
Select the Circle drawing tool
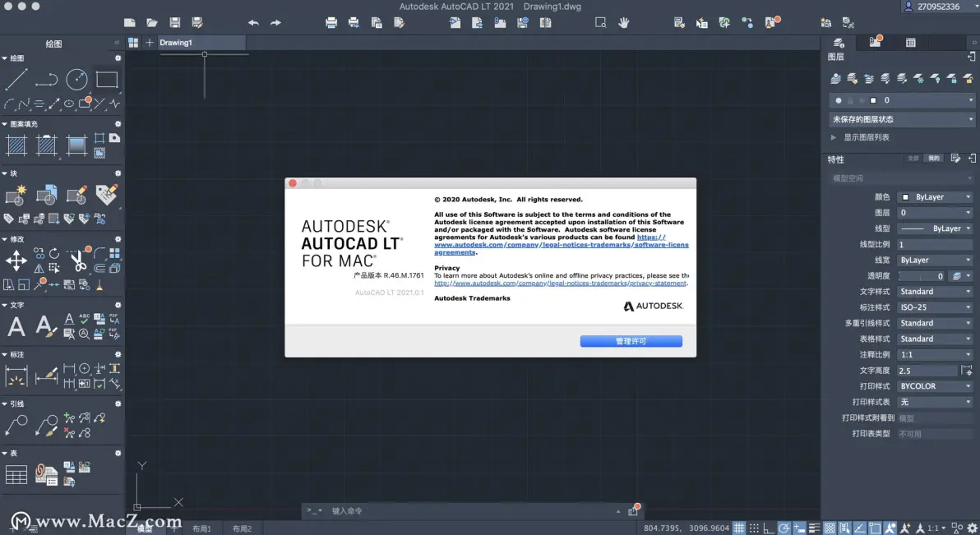[x=77, y=80]
